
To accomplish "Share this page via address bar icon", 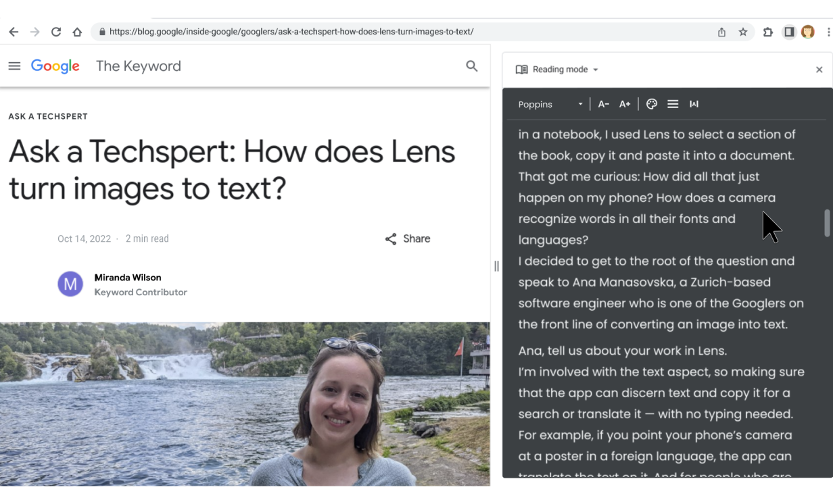I will coord(721,32).
